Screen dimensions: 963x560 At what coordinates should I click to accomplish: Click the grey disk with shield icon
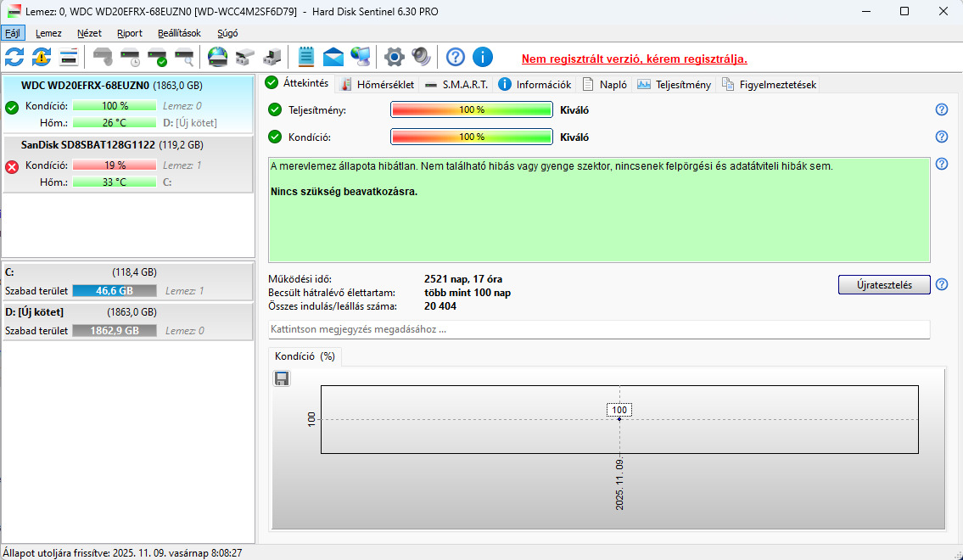click(104, 57)
